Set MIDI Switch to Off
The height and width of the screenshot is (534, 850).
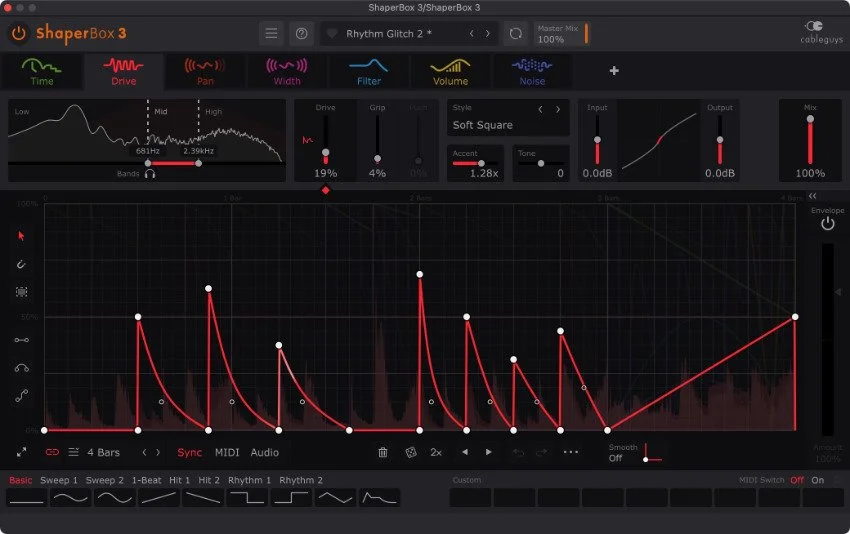(797, 480)
